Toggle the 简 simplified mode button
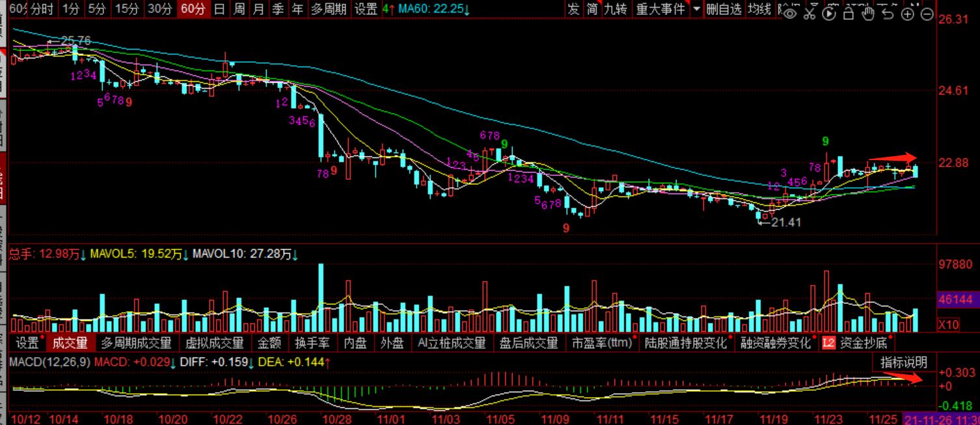The height and width of the screenshot is (425, 980). 592,9
